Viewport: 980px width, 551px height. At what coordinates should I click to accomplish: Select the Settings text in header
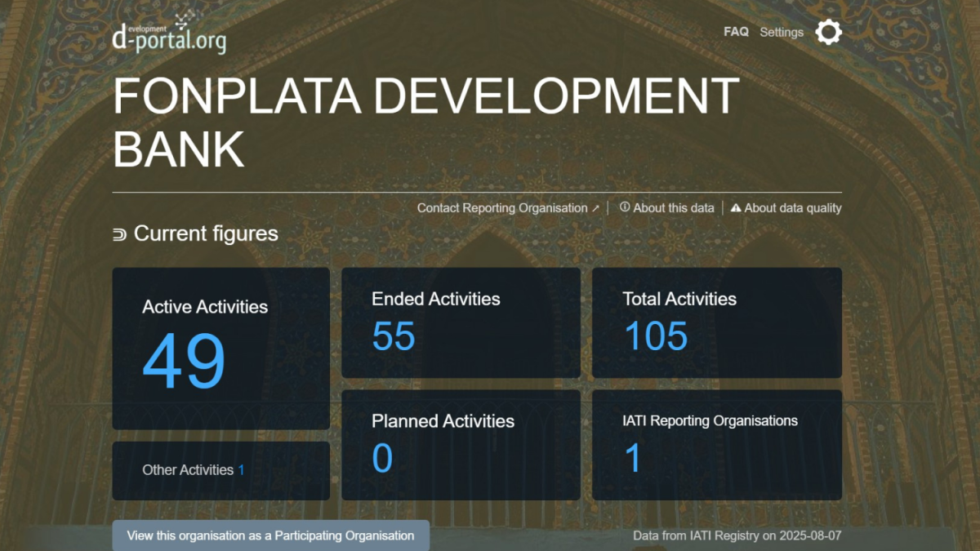782,32
